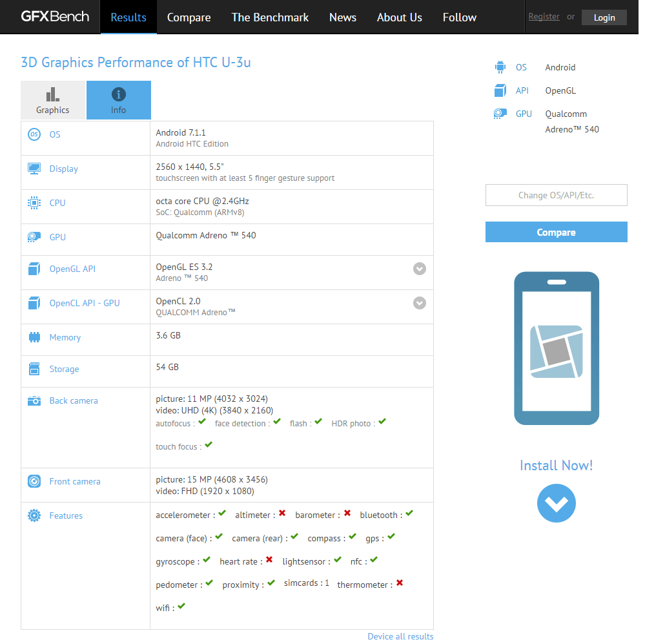The height and width of the screenshot is (644, 665).
Task: Click the API cube icon in sidebar
Action: 500,90
